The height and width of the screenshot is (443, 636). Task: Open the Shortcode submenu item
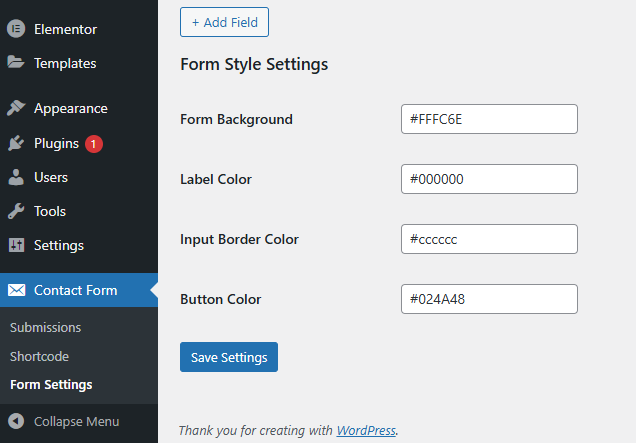click(x=39, y=356)
